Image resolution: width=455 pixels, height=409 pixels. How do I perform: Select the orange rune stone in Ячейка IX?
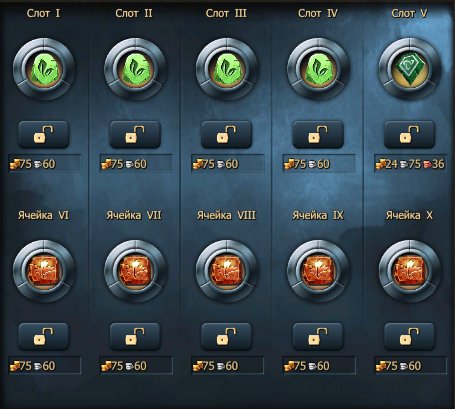(318, 271)
